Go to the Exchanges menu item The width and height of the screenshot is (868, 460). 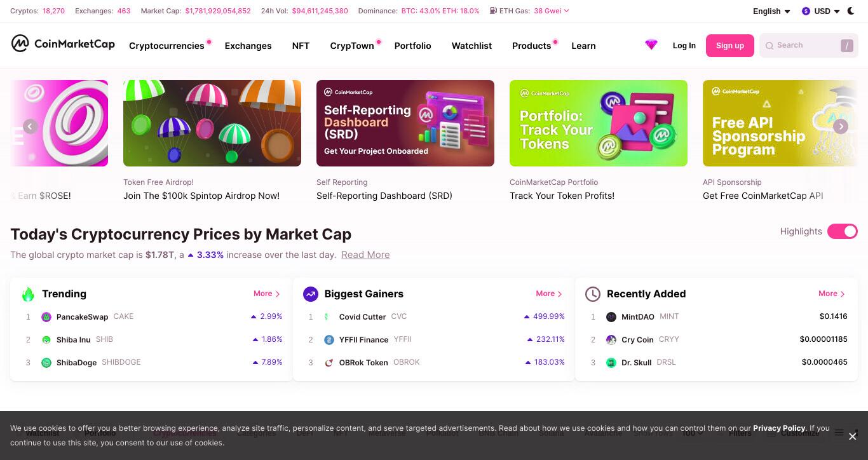(x=248, y=46)
